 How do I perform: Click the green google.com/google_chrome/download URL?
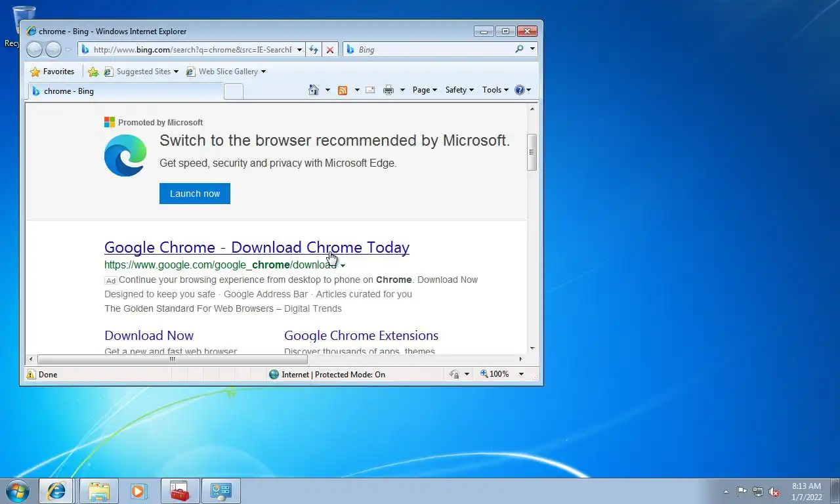[x=220, y=265]
